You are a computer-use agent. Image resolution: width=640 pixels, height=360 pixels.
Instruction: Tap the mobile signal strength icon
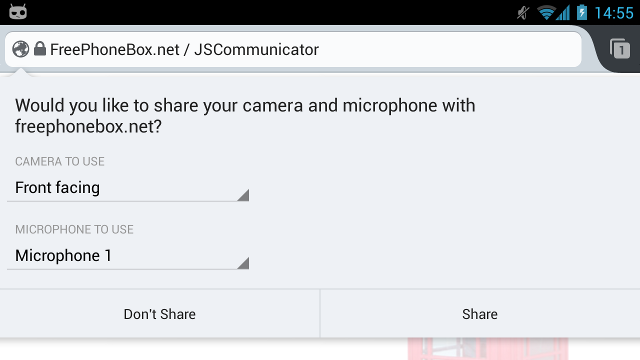coord(563,13)
